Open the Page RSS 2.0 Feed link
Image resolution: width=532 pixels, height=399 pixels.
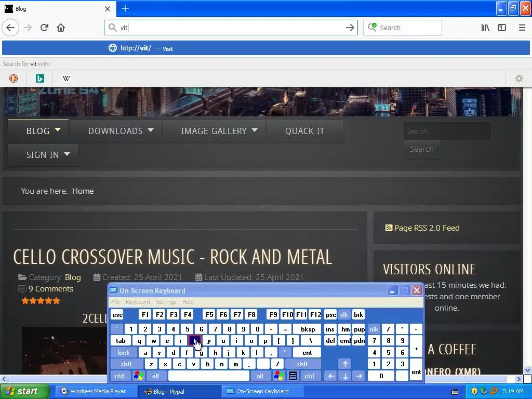pos(422,228)
